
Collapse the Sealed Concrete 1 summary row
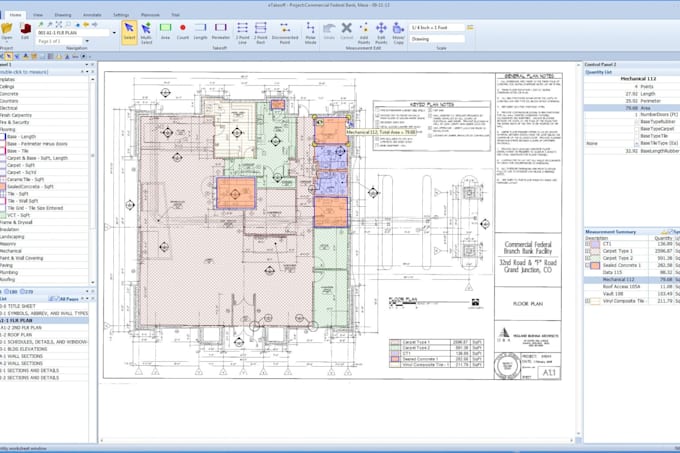pyautogui.click(x=588, y=265)
